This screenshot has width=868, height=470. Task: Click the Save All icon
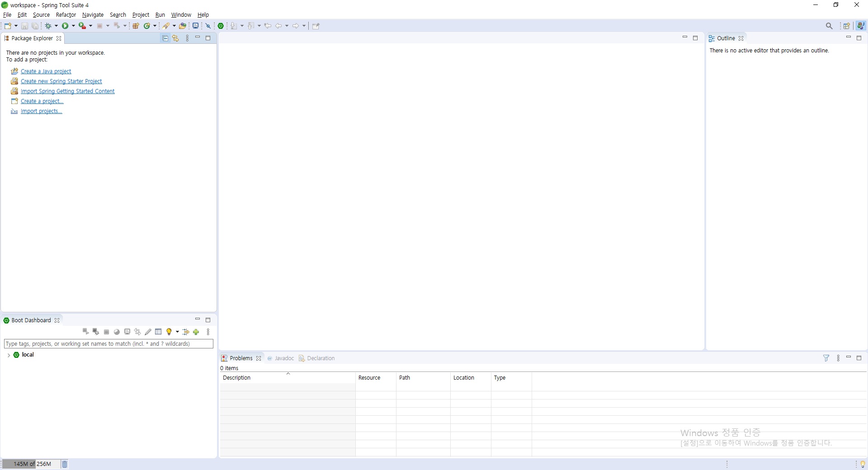click(x=35, y=26)
